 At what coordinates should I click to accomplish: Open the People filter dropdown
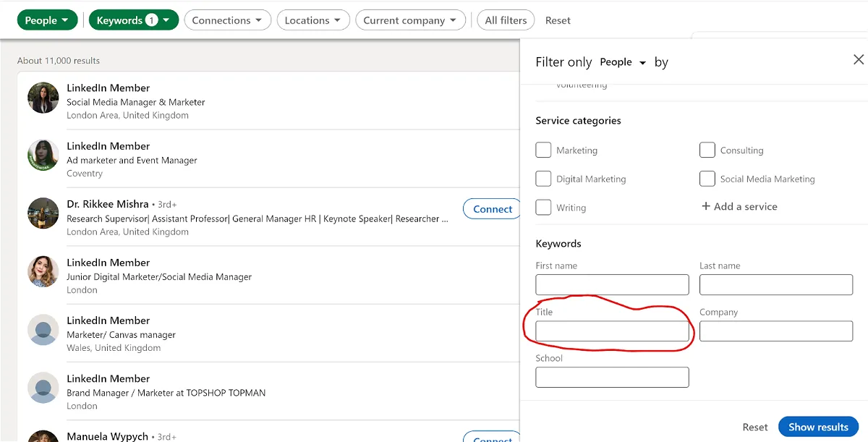point(47,20)
